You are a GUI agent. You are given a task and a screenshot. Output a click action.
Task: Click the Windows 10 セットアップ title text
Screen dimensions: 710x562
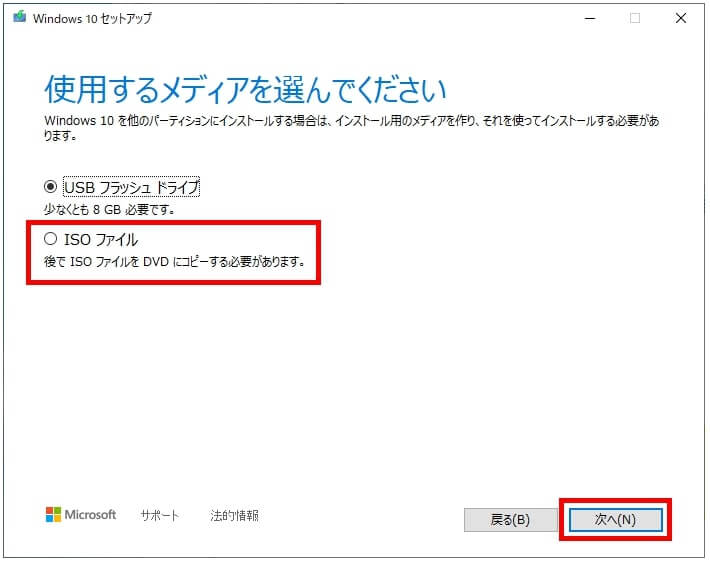coord(92,19)
